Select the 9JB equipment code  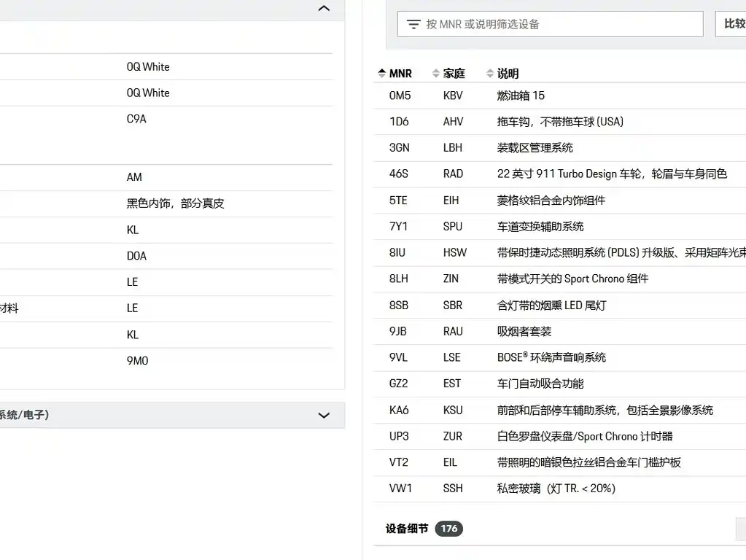[397, 332]
